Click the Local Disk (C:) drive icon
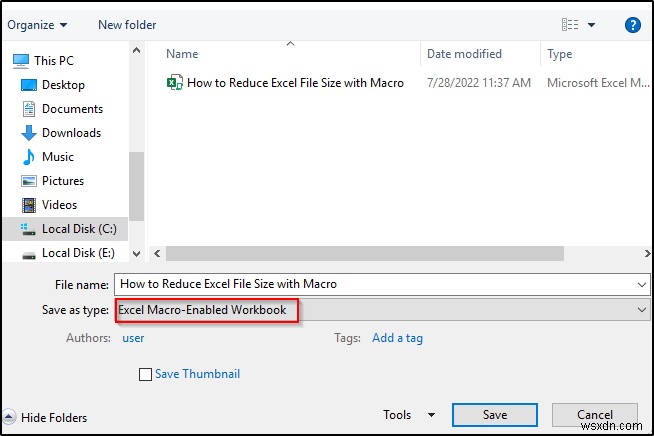 [x=28, y=229]
